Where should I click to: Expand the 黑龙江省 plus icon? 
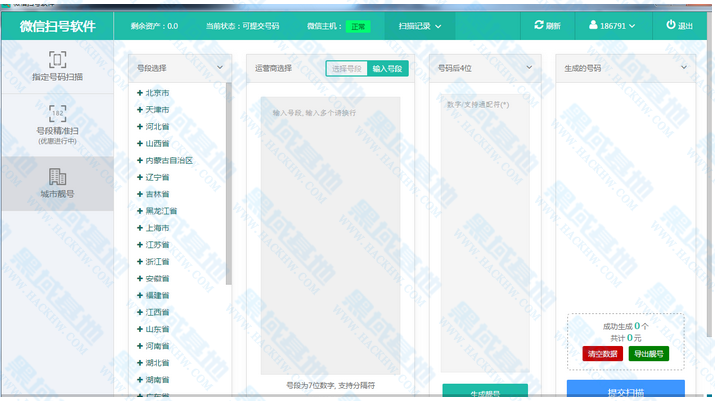140,211
